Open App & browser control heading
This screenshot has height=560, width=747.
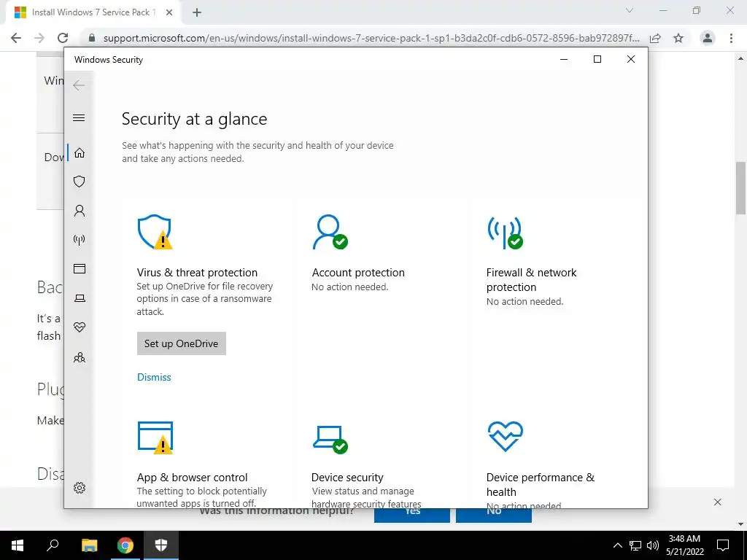pos(192,477)
